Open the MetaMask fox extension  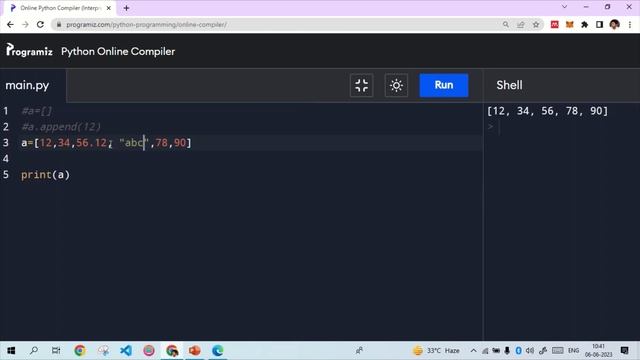[569, 24]
